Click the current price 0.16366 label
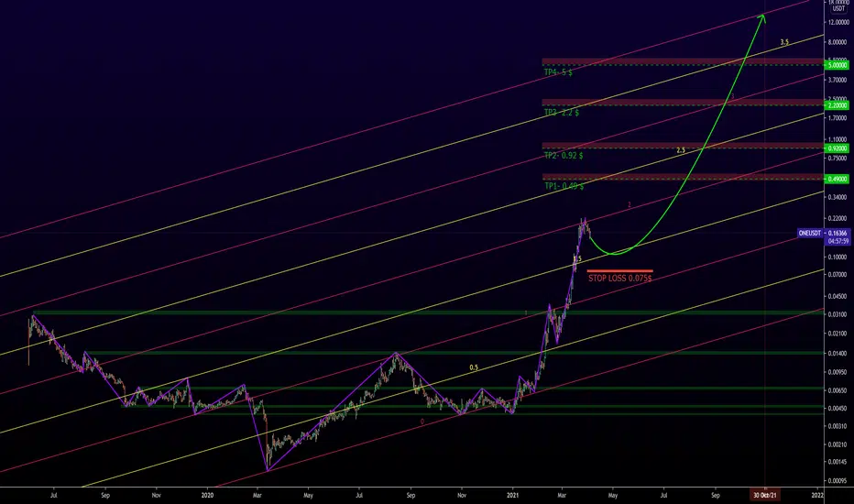This screenshot has height=504, width=854. (838, 233)
